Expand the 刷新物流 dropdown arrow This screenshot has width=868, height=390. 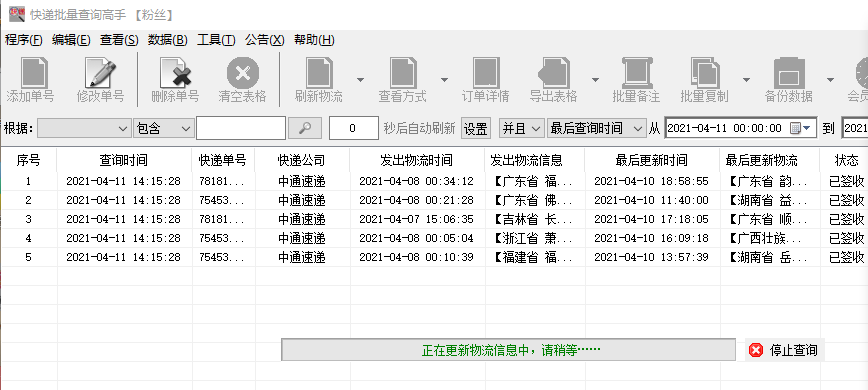click(360, 80)
